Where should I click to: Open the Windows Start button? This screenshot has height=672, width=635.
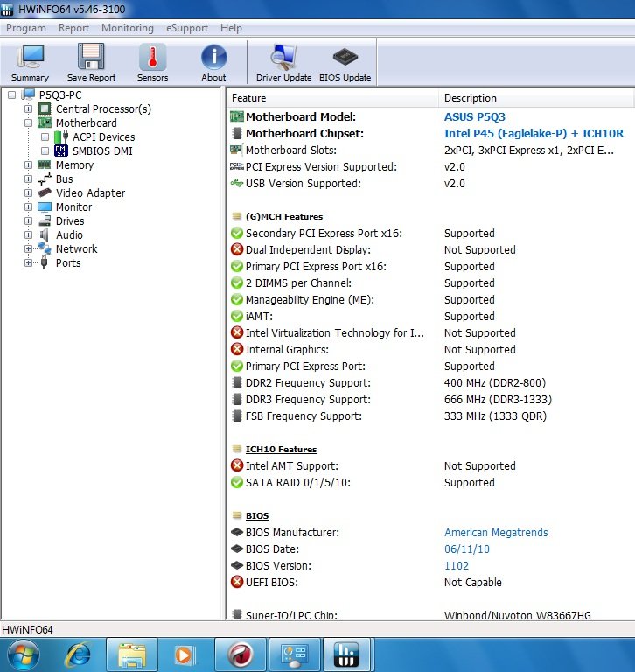tap(23, 654)
